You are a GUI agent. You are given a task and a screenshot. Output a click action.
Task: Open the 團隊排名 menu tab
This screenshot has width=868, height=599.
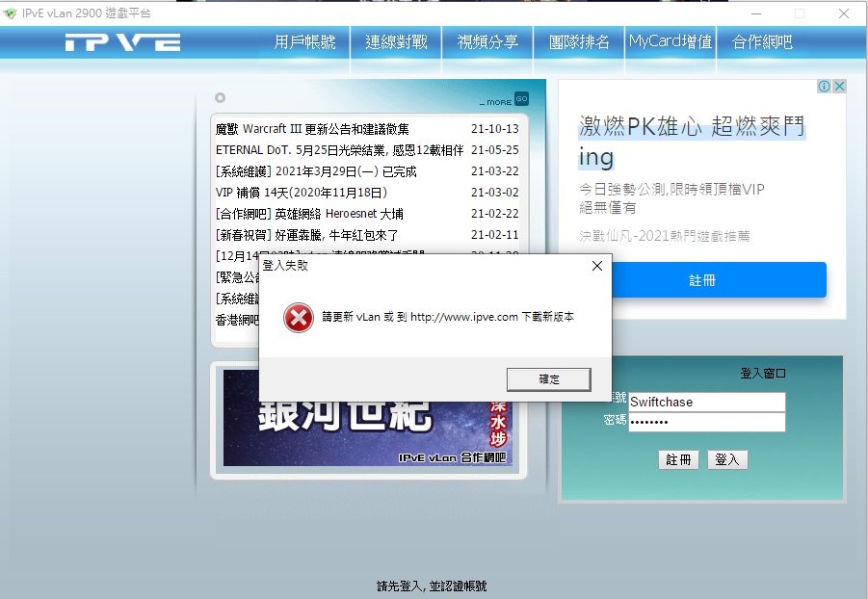point(579,42)
